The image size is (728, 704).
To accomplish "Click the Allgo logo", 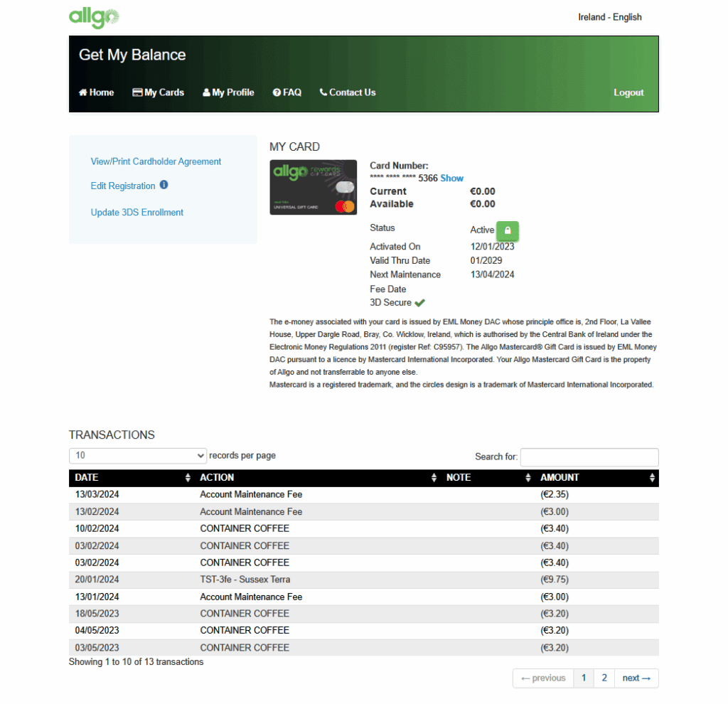I will click(94, 17).
